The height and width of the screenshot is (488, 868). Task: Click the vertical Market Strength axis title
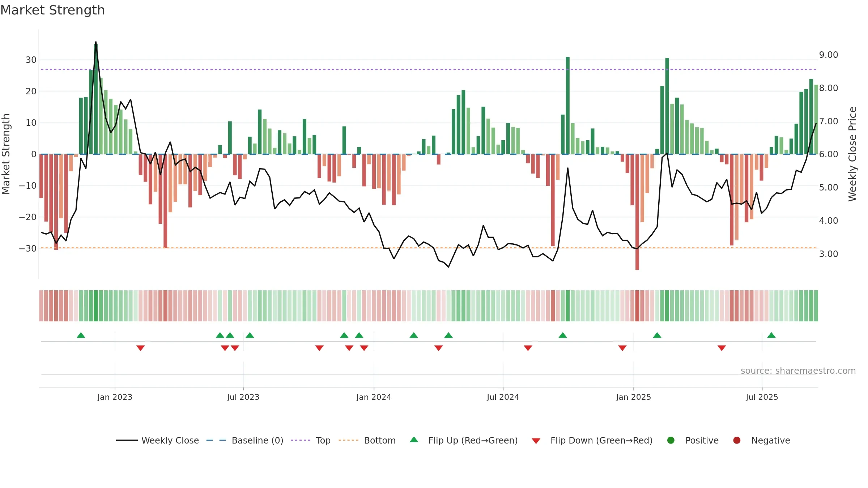pyautogui.click(x=6, y=154)
